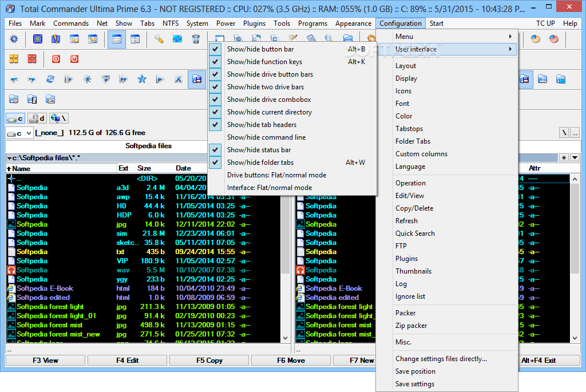This screenshot has height=392, width=586.
Task: Open the Plugins menu in menu bar
Action: 255,23
